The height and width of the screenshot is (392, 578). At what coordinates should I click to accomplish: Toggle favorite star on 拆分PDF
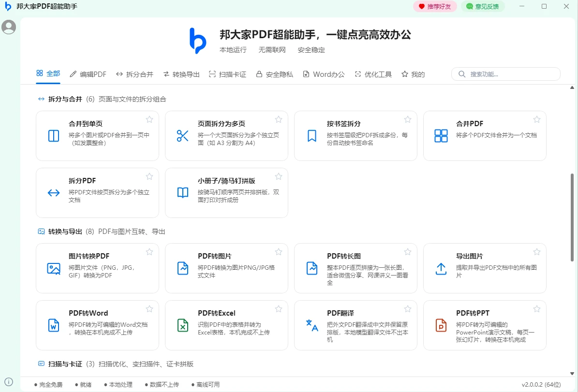[149, 176]
